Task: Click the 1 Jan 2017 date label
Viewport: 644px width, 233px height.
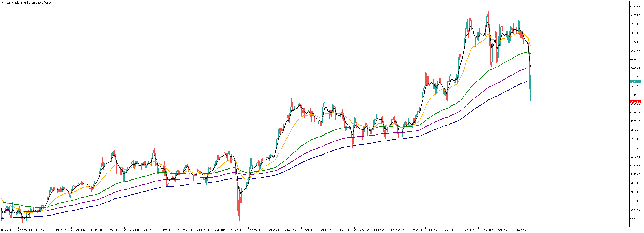Action: [x=60, y=230]
